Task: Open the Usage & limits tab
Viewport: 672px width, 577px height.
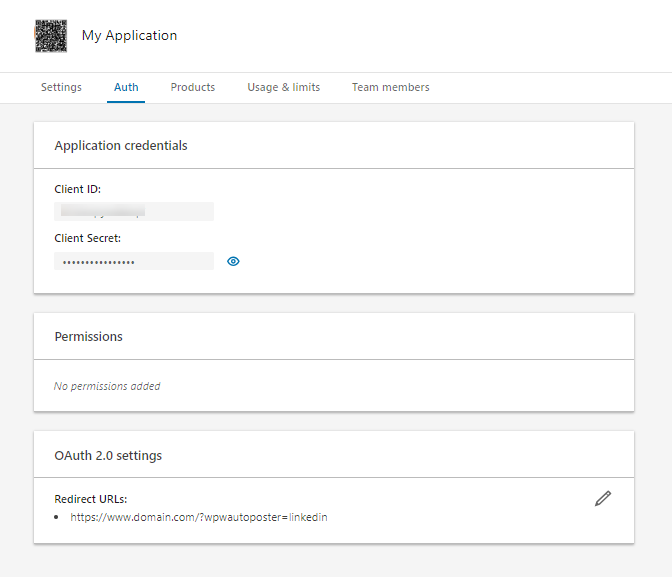Action: 284,87
